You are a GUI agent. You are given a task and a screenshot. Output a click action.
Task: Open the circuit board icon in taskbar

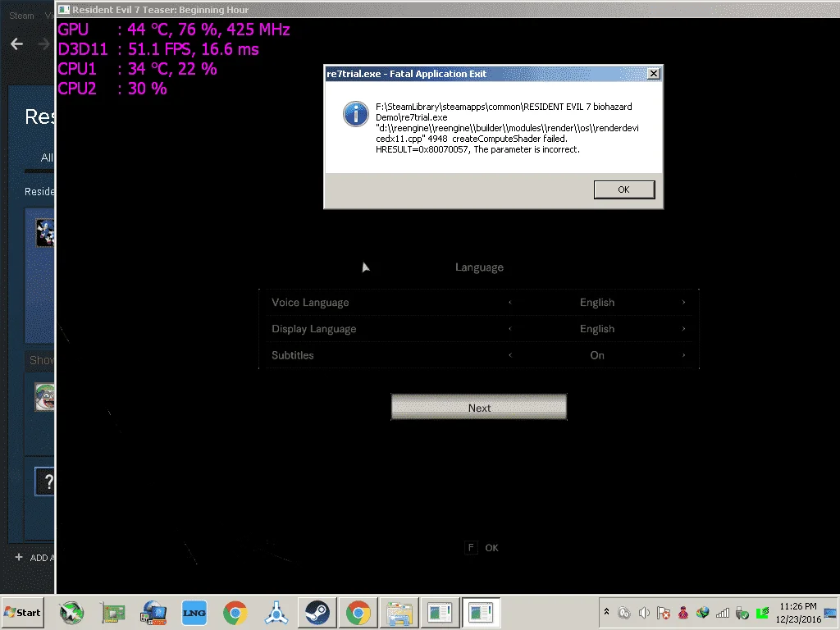112,613
